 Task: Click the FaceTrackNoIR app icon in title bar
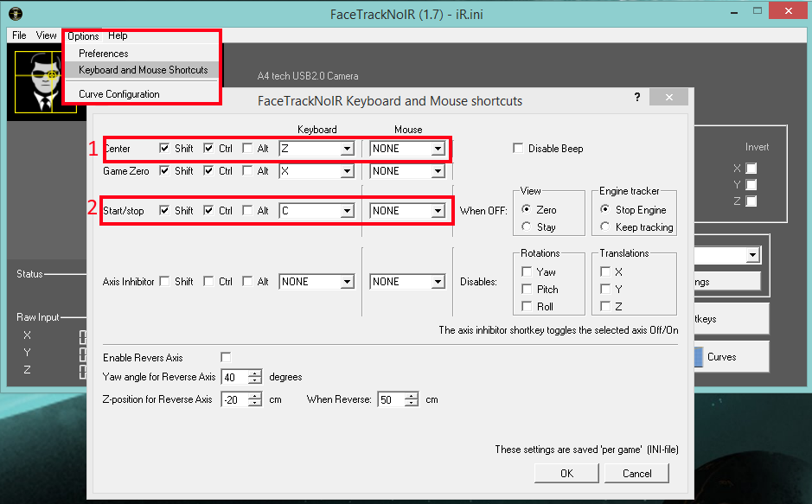(16, 14)
